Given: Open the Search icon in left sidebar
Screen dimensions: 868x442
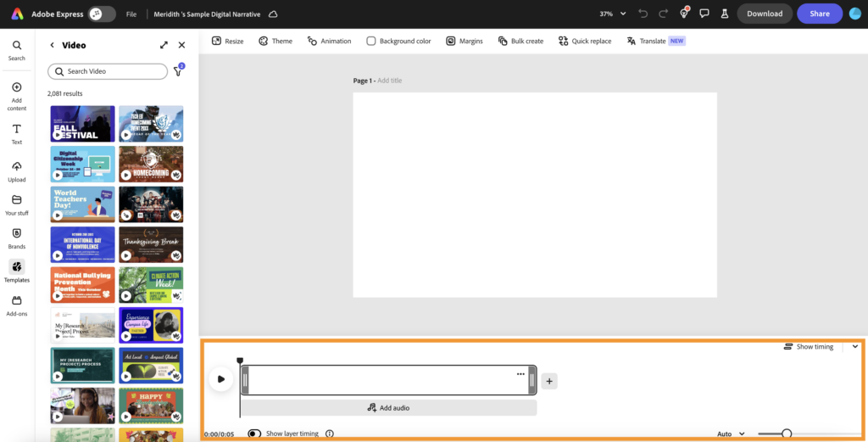Looking at the screenshot, I should 16,45.
